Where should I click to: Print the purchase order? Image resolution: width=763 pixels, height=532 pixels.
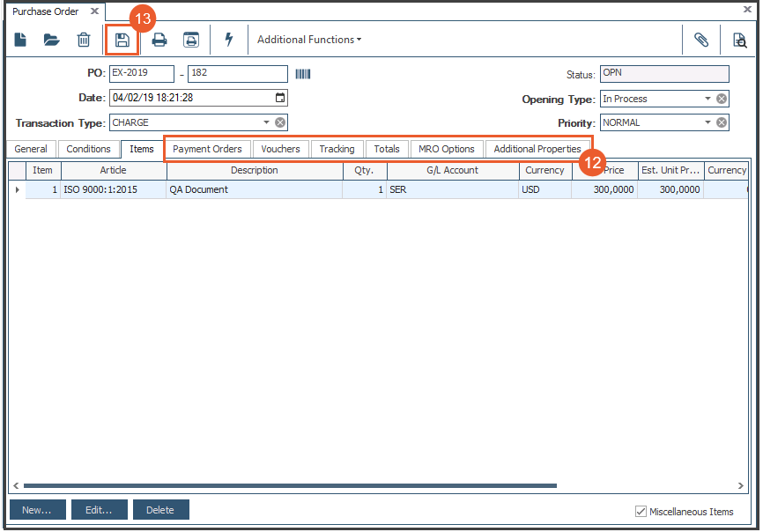(159, 40)
